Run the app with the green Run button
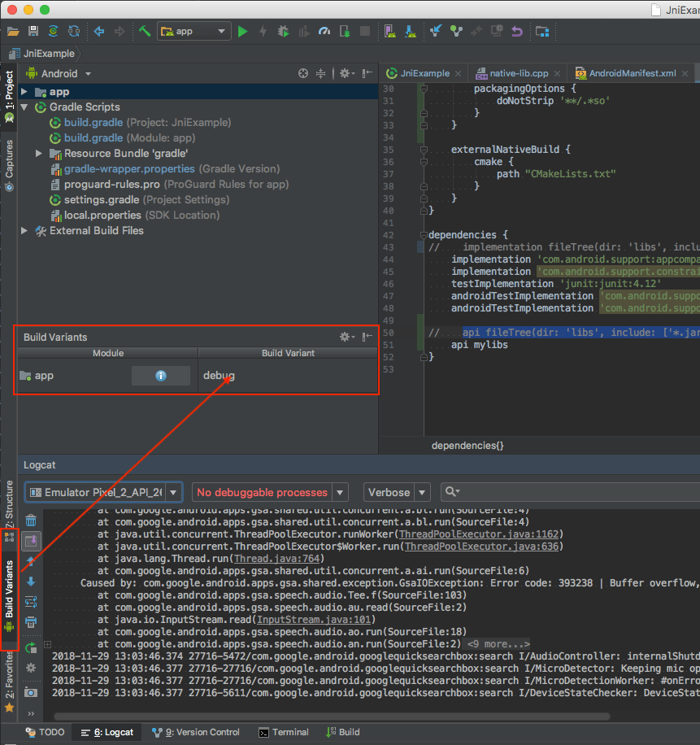Viewport: 700px width, 745px height. (242, 31)
